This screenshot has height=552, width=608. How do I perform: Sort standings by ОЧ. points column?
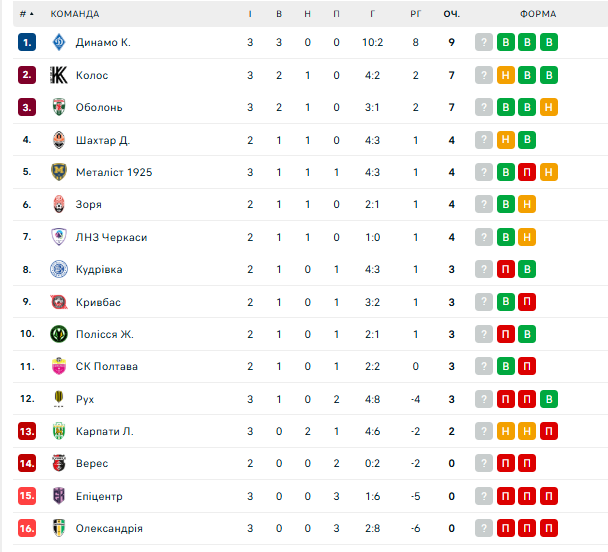(451, 14)
